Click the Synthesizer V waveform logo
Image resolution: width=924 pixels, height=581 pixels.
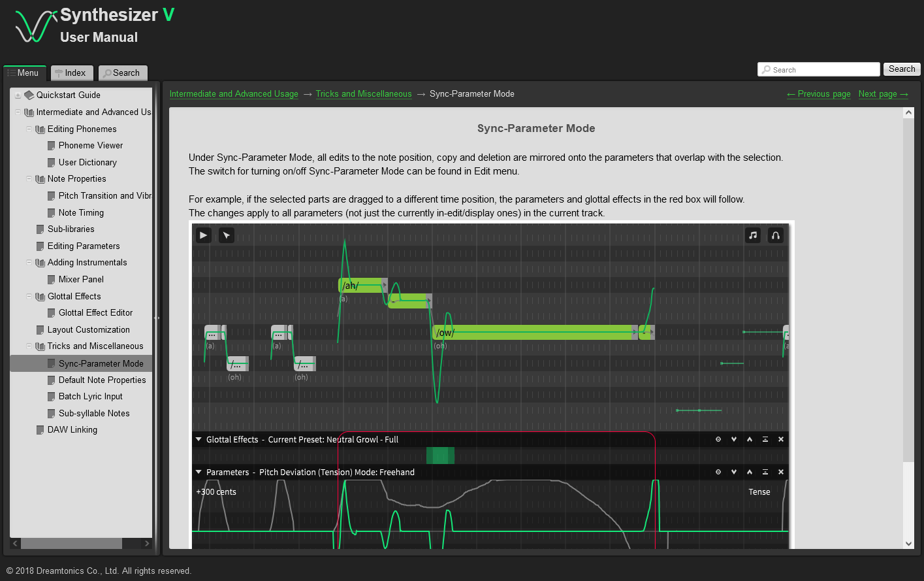(35, 27)
